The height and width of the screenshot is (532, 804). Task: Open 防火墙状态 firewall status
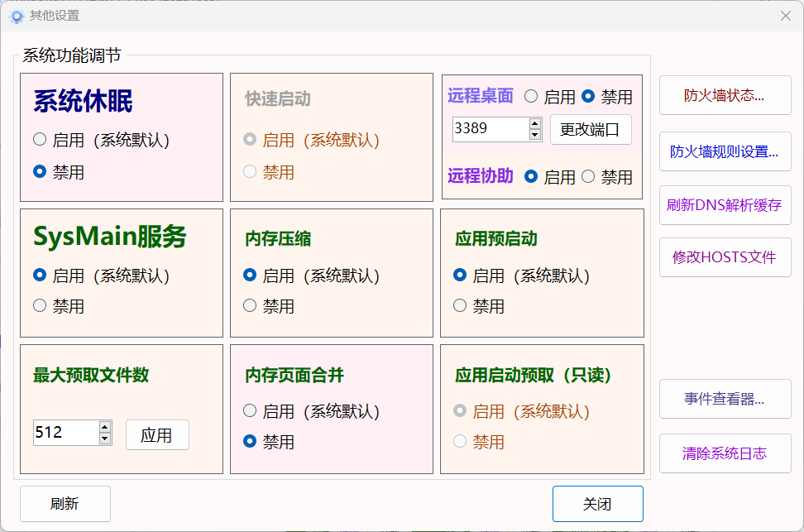[725, 95]
